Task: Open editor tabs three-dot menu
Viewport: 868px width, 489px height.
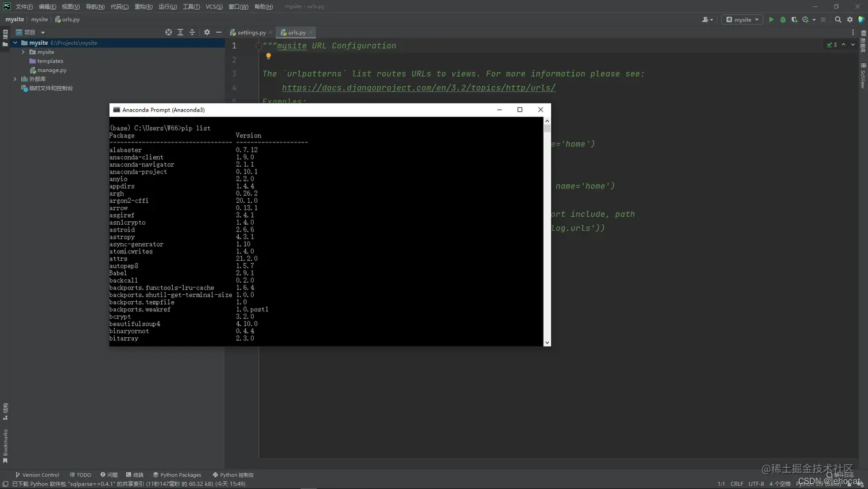Action: [x=852, y=32]
